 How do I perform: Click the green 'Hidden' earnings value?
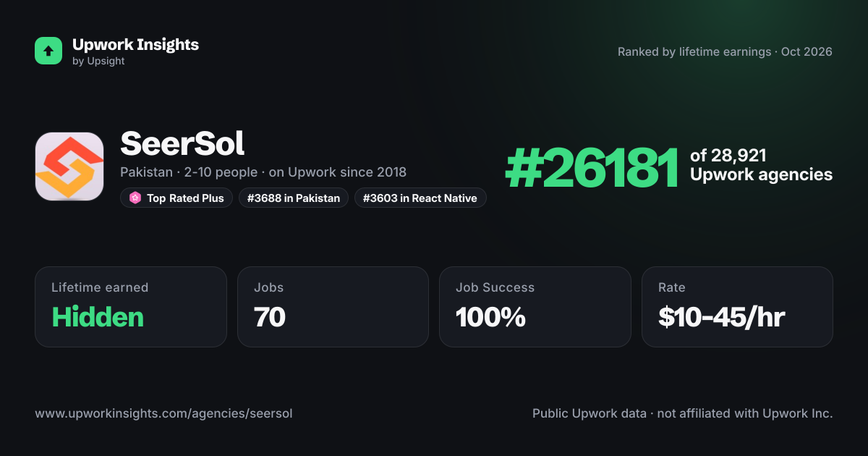click(98, 317)
